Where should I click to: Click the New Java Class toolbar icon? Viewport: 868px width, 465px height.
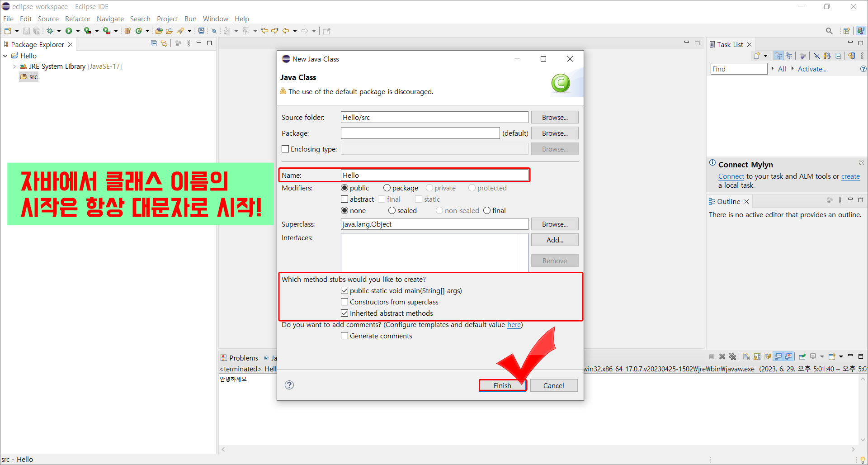coord(139,31)
